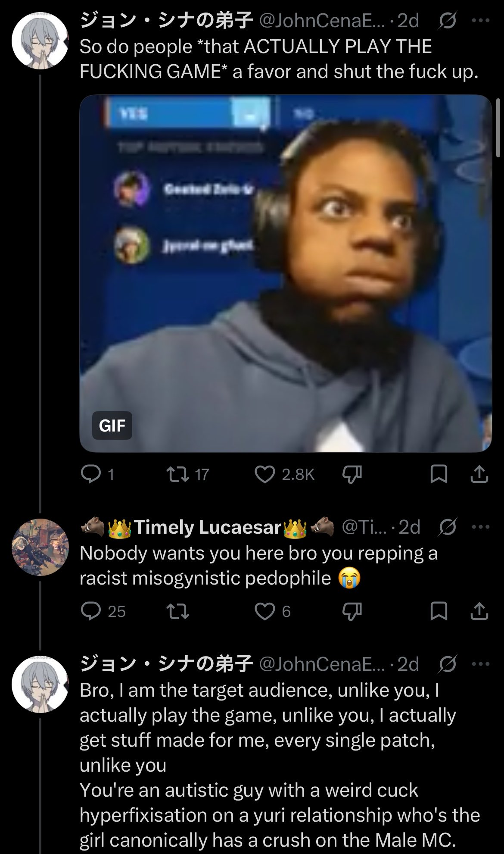Share the GIF tweet
Viewport: 504px width, 854px height.
479,475
